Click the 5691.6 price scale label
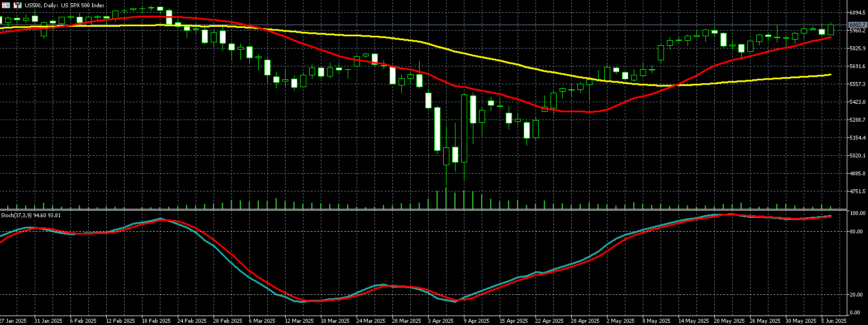Viewport: 868px width, 325px height. pyautogui.click(x=857, y=66)
